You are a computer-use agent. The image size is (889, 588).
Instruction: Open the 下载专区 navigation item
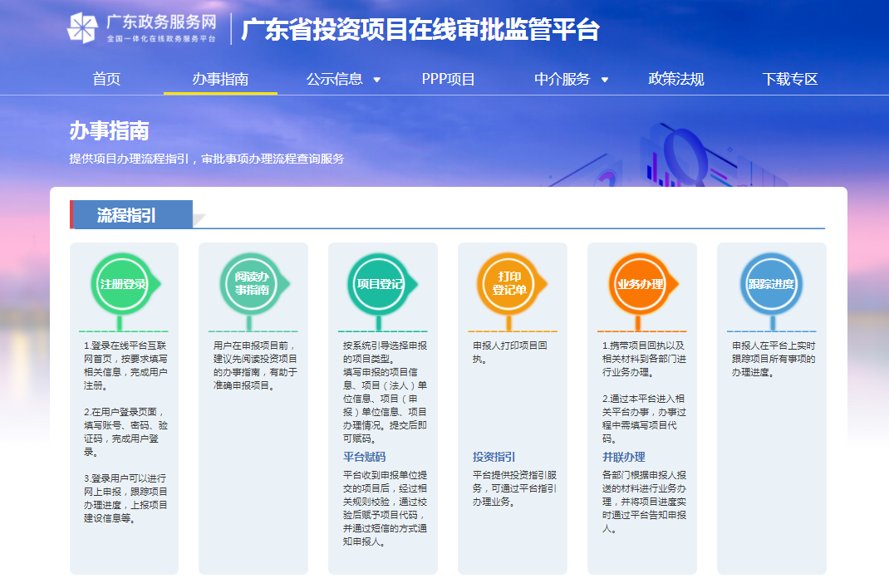tap(790, 79)
